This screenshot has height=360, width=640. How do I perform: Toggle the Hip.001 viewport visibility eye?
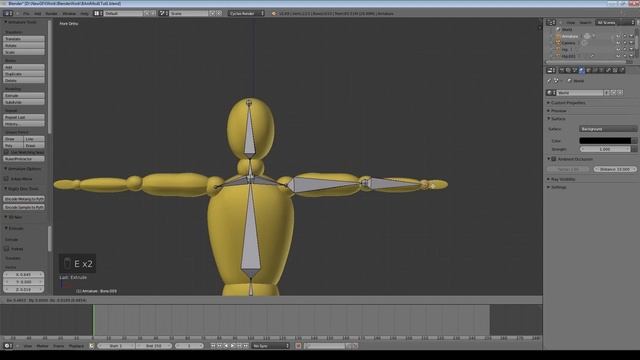pos(618,56)
